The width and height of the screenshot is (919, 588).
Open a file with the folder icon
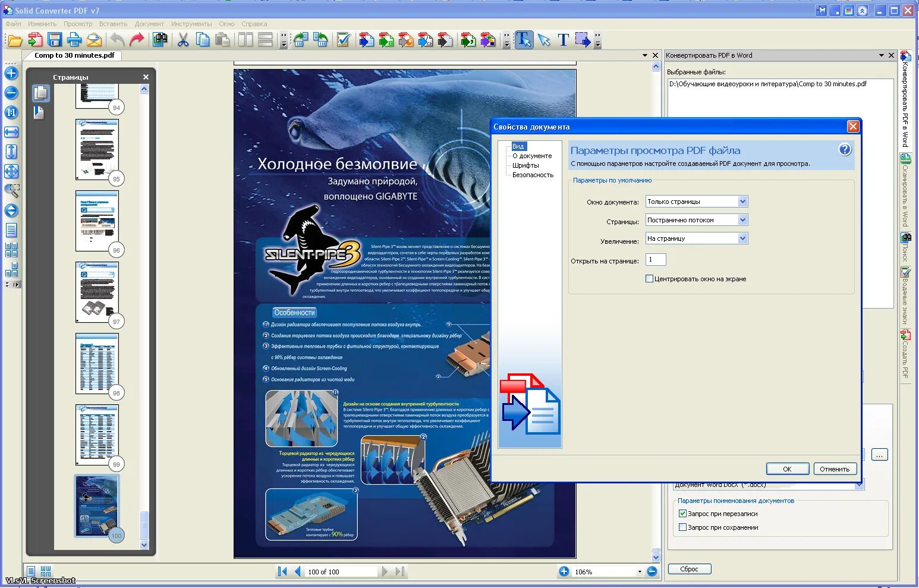tap(14, 40)
